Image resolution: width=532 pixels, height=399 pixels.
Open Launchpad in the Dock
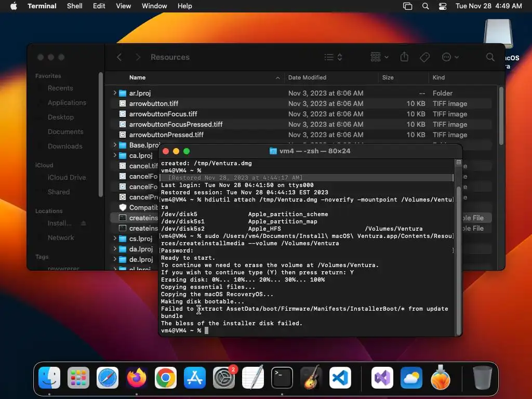[78, 378]
